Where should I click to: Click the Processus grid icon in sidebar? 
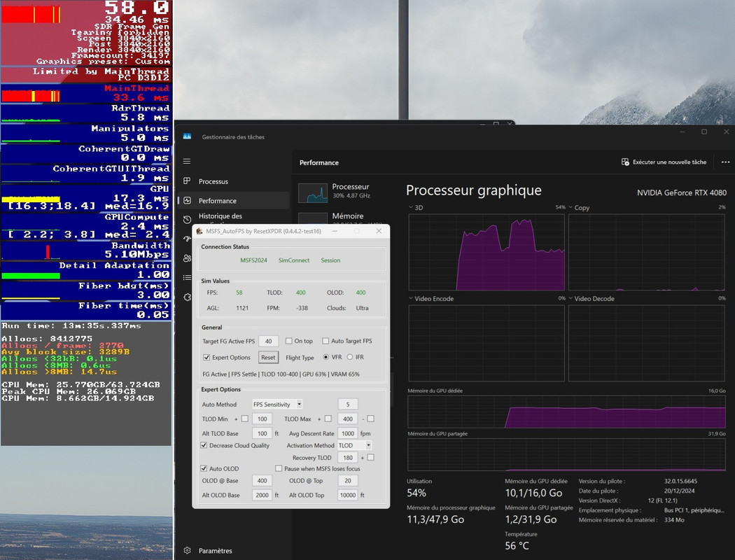[x=187, y=181]
